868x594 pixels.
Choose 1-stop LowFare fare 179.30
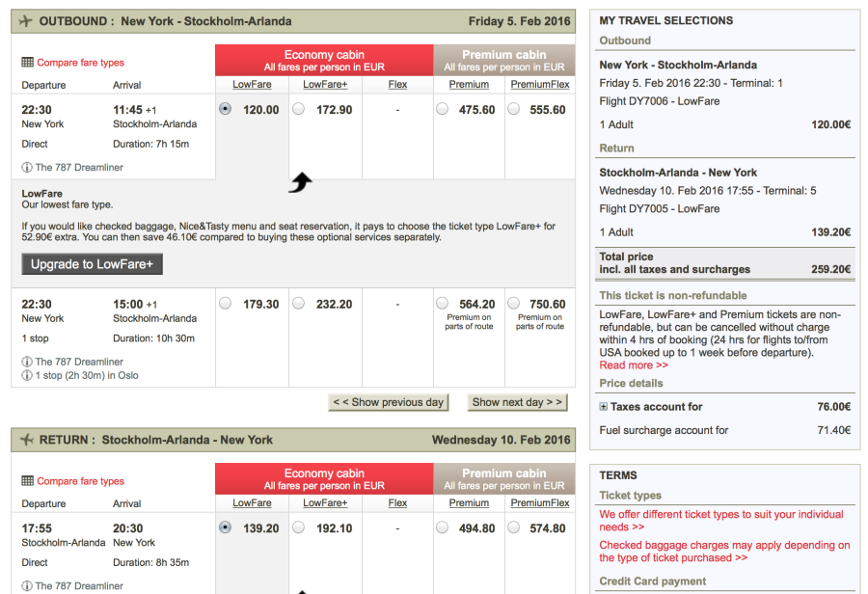226,304
